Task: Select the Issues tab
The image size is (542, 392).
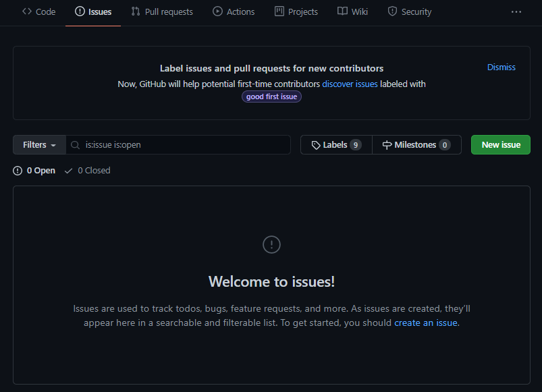Action: tap(93, 11)
